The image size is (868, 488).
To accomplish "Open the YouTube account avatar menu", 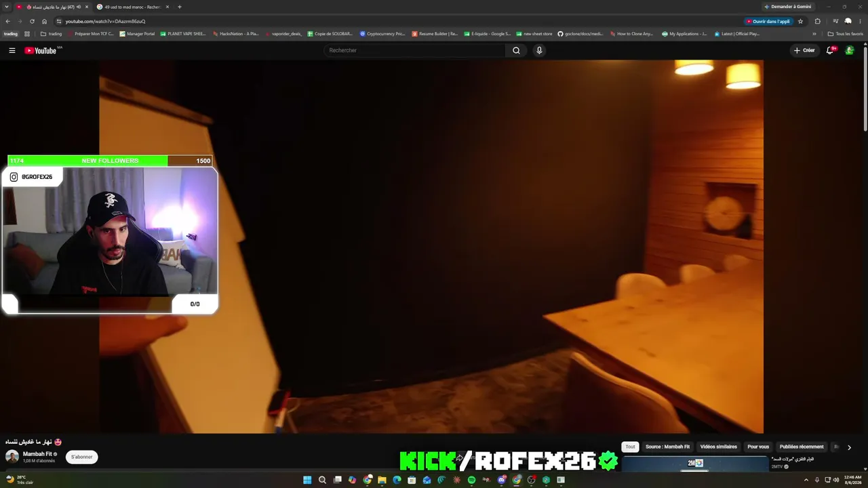I will pyautogui.click(x=849, y=50).
